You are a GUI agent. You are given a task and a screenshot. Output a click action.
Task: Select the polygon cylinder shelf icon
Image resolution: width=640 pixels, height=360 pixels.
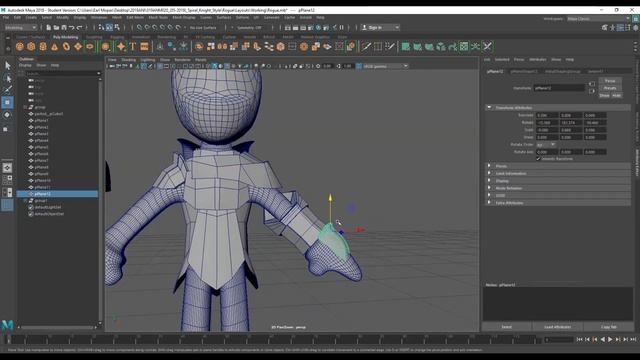pyautogui.click(x=43, y=47)
